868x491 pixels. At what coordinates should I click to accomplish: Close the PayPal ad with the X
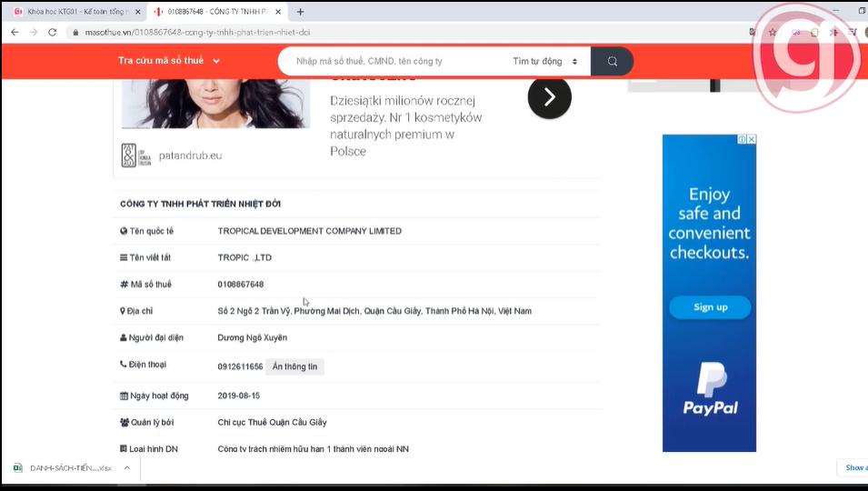click(752, 139)
